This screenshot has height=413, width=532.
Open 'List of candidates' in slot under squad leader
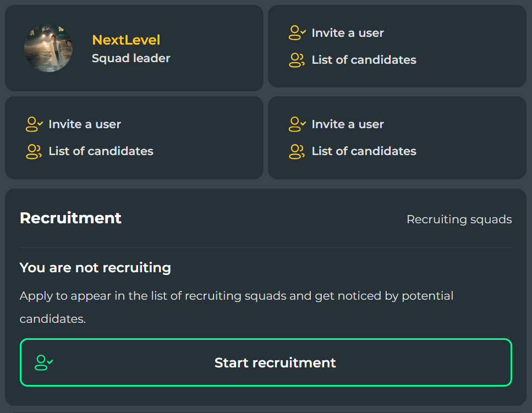(101, 151)
